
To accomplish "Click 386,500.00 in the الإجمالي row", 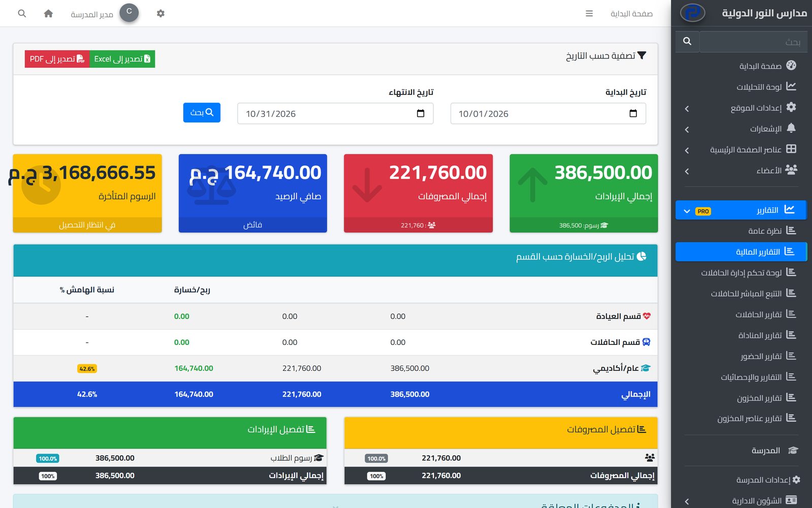I will (x=410, y=394).
